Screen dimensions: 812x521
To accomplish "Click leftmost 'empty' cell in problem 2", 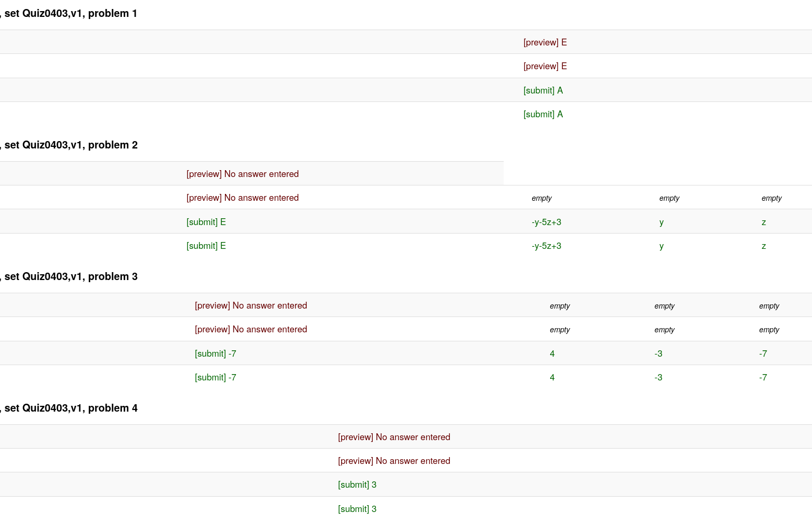I will [542, 198].
